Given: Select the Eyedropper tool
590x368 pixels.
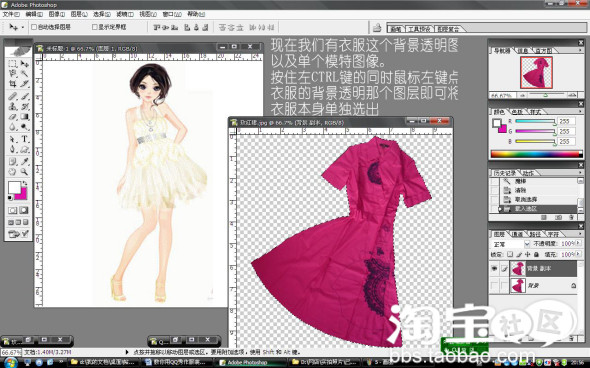Looking at the screenshot, I should (x=24, y=162).
